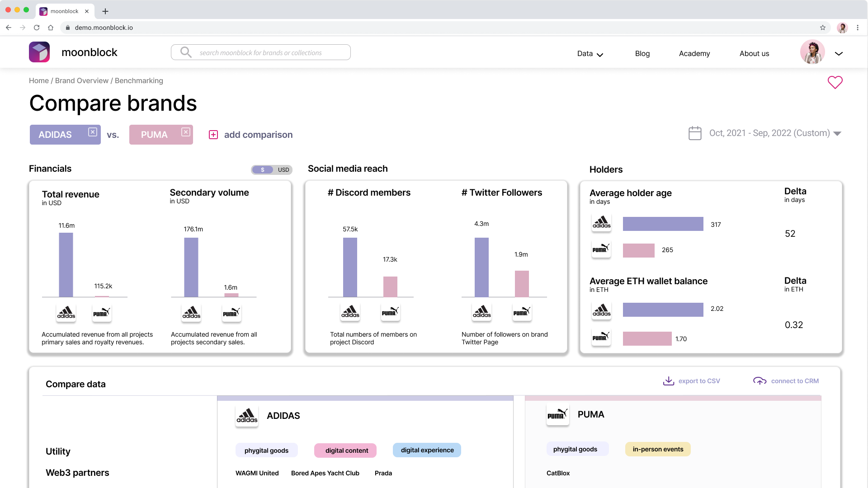Open the Oct, 2021 - Sep, 2022 date dropdown

click(775, 133)
